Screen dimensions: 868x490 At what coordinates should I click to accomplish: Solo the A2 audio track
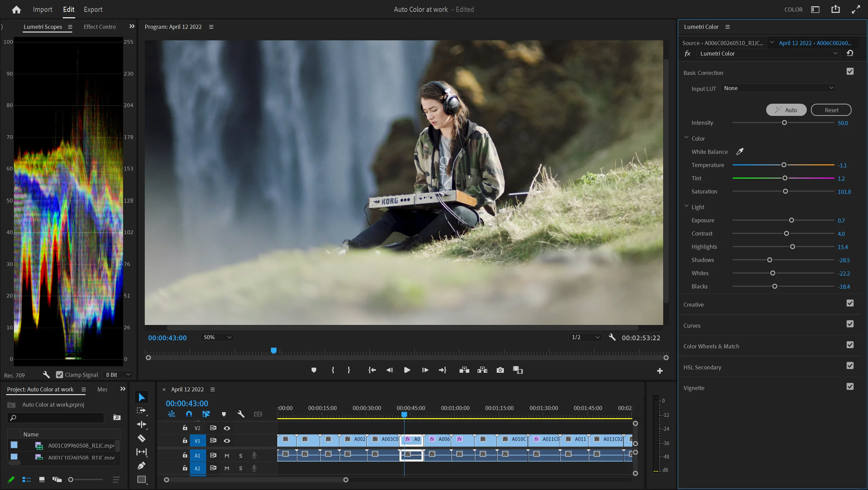(241, 468)
